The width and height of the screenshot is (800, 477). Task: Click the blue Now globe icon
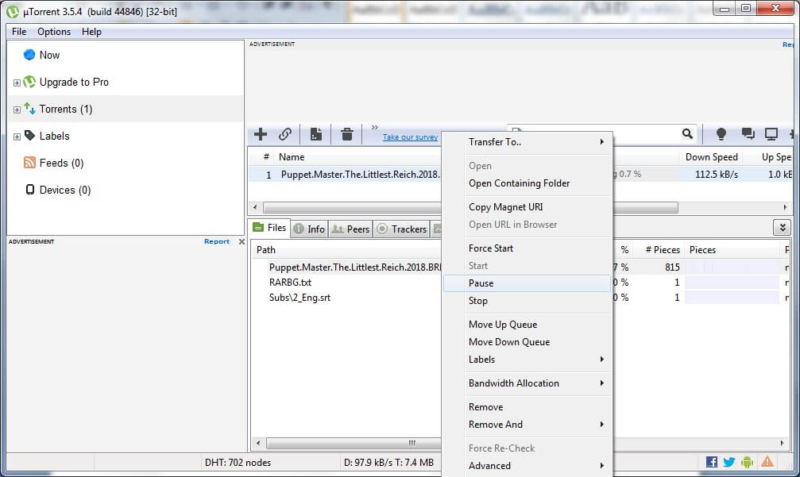(30, 55)
